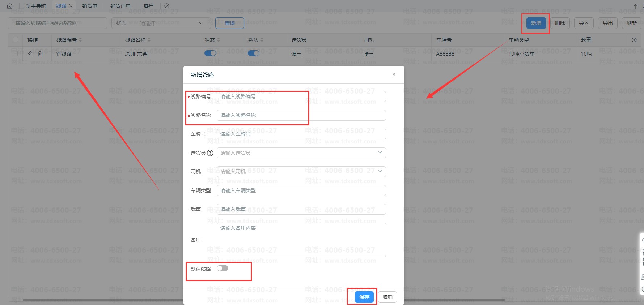Switch to the 客户 tab
Image resolution: width=644 pixels, height=305 pixels.
click(x=148, y=6)
